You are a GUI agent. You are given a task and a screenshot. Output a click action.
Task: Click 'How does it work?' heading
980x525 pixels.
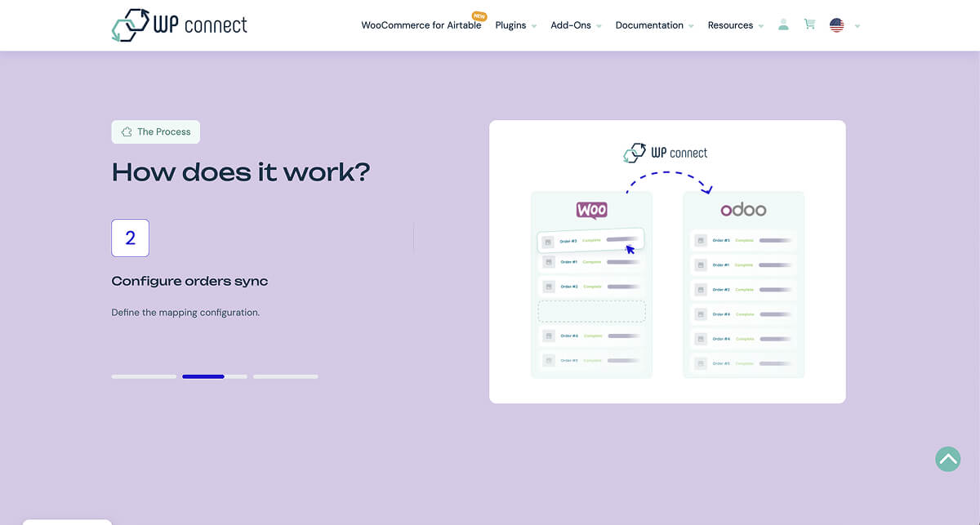pos(241,172)
